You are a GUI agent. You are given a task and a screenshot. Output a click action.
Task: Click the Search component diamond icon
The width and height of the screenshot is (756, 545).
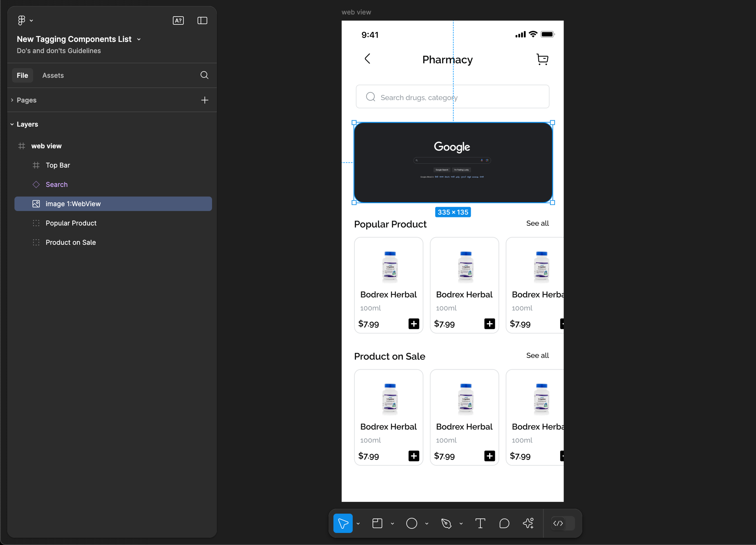[36, 184]
